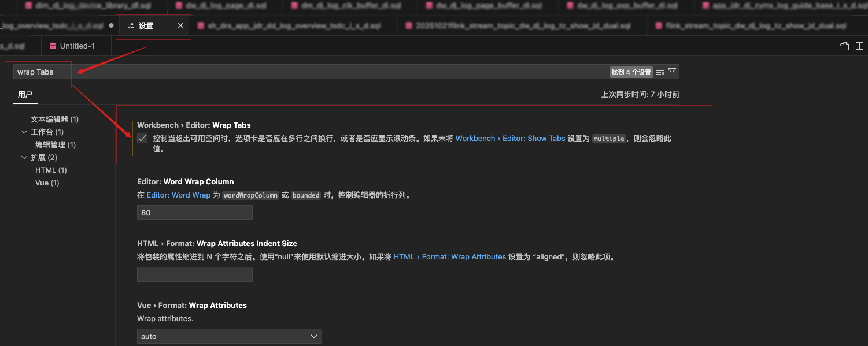Click the 上次同步时间: 7 小时前 text
Viewport: 868px width, 346px height.
pyautogui.click(x=640, y=95)
